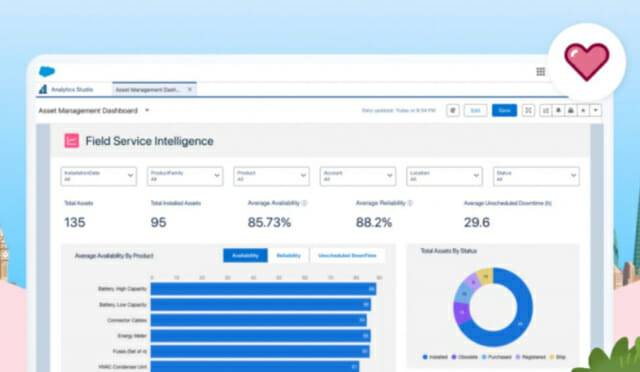Open the Asset Management Dashboard title dropdown arrow
Screen dimensions: 640x372
(147, 110)
